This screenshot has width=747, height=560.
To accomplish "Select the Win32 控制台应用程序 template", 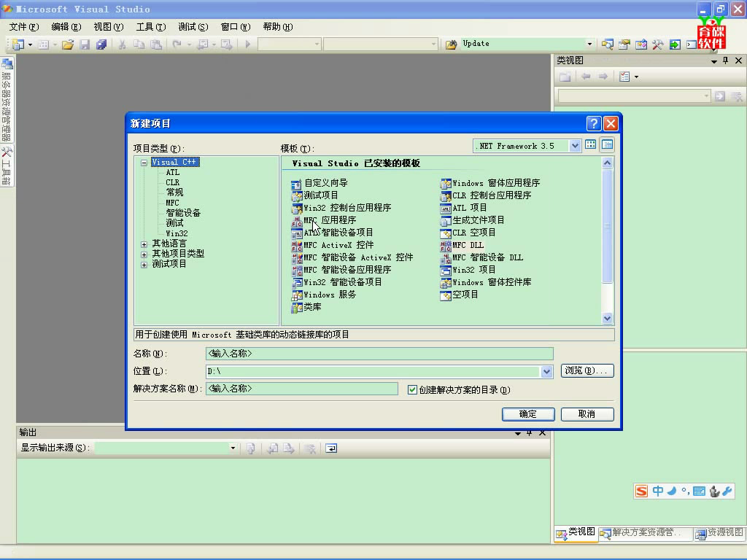I will pos(341,208).
